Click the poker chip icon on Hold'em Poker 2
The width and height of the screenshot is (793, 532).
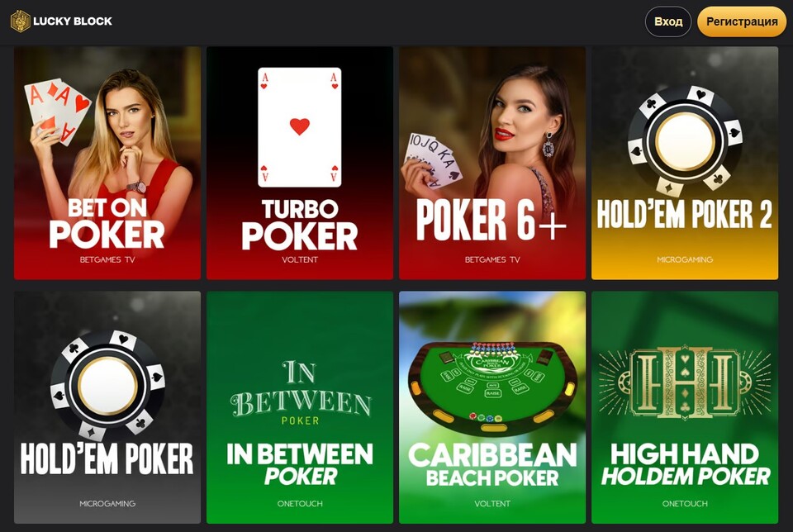685,140
